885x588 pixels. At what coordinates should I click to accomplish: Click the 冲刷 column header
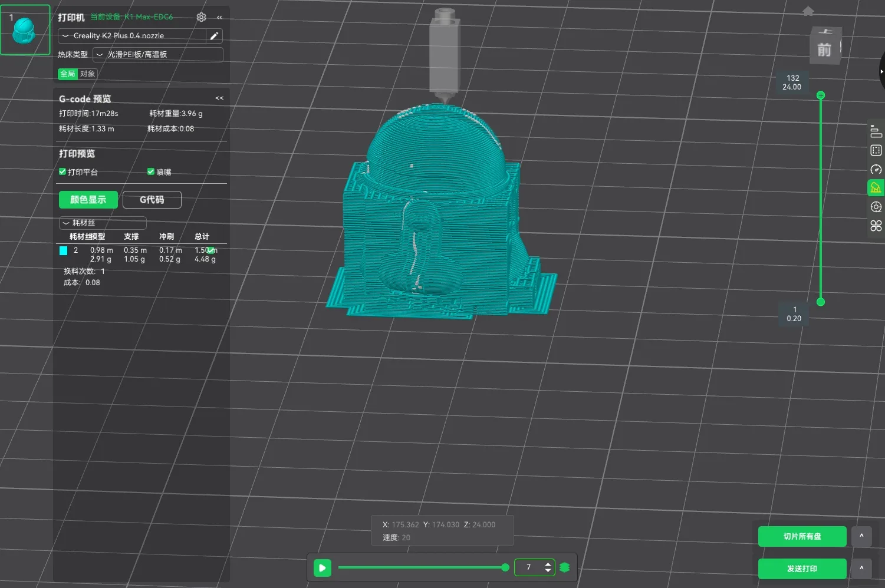point(166,236)
